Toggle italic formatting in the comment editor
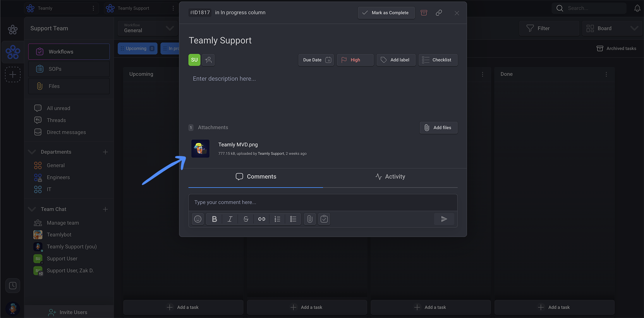 click(230, 219)
